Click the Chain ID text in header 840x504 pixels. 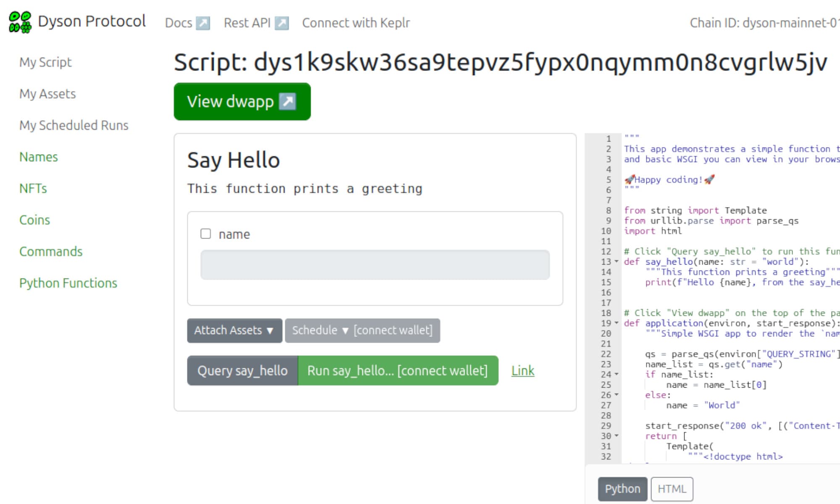click(764, 23)
